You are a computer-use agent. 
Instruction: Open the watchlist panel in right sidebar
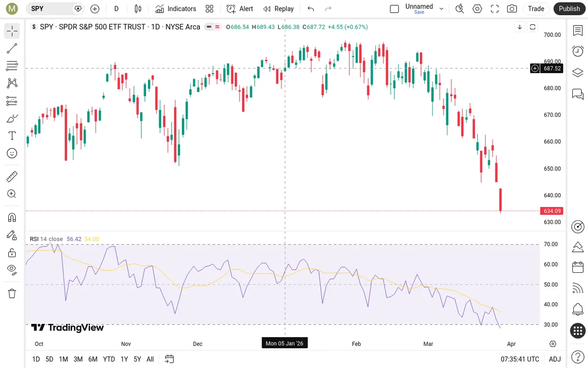pos(578,30)
